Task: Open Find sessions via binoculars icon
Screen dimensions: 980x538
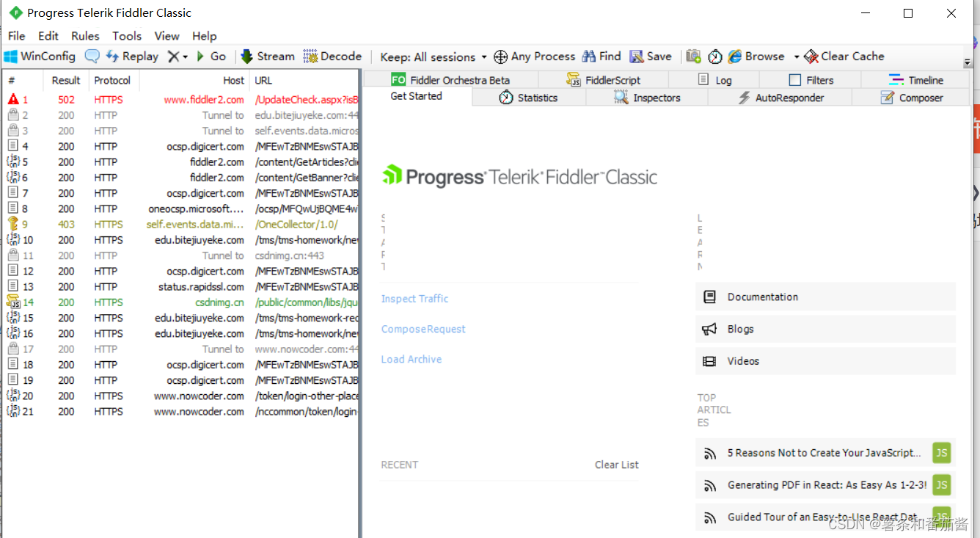Action: click(x=601, y=57)
